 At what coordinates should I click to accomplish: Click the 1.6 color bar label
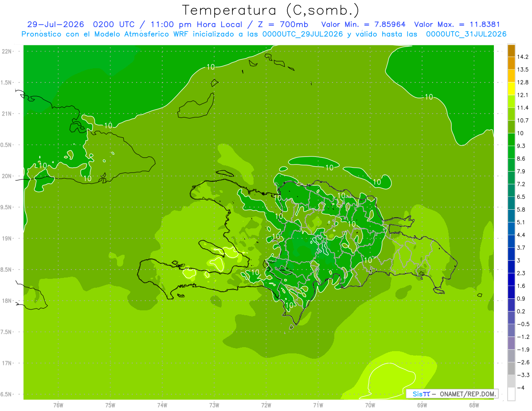tap(521, 286)
